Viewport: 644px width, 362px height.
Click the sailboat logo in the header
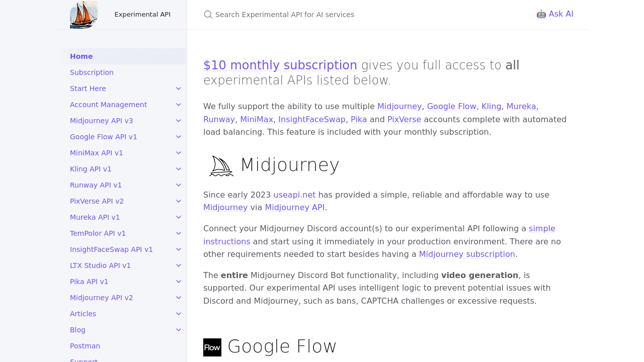coord(84,15)
